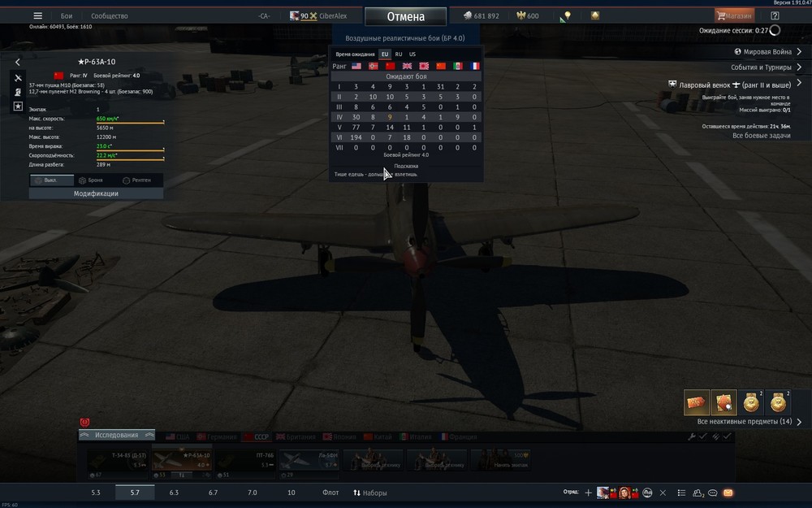812x508 pixels.
Task: Open the contacts/friends icon
Action: pos(698,493)
